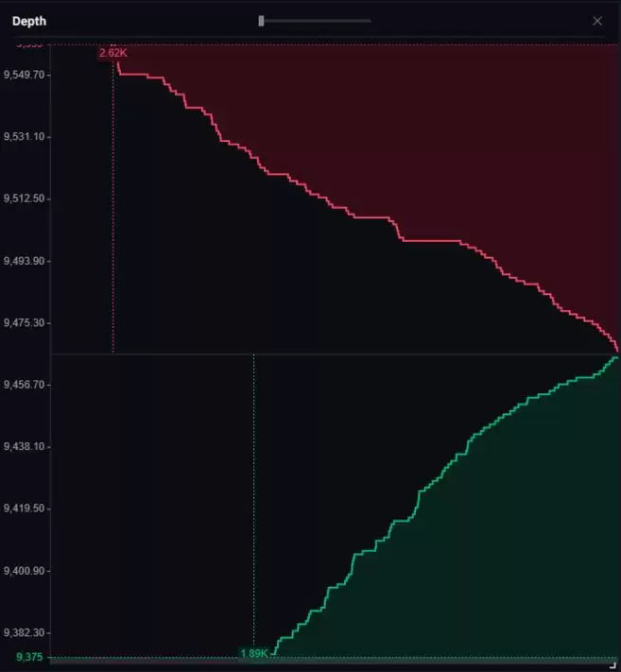Screen dimensions: 621x672
Task: Close the Depth panel
Action: (x=596, y=21)
